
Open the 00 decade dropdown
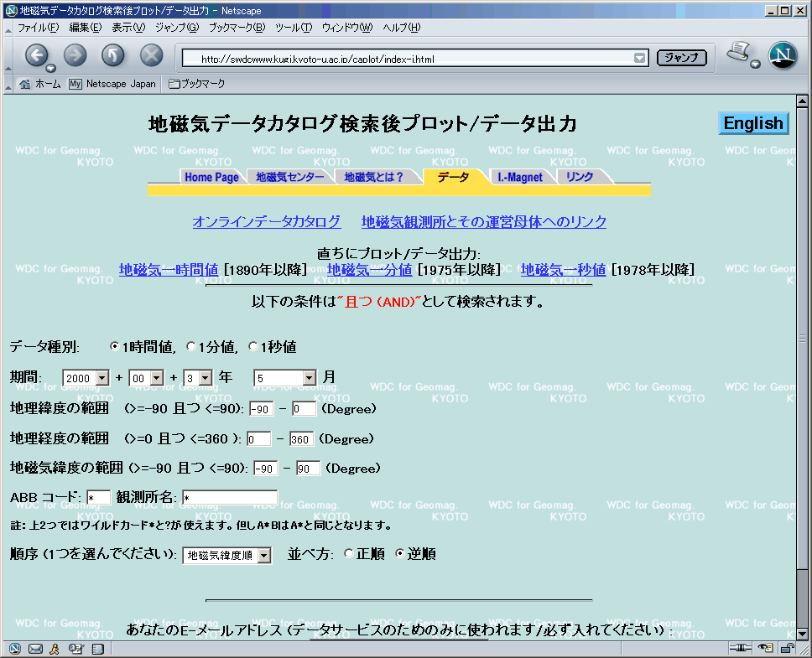coord(146,378)
